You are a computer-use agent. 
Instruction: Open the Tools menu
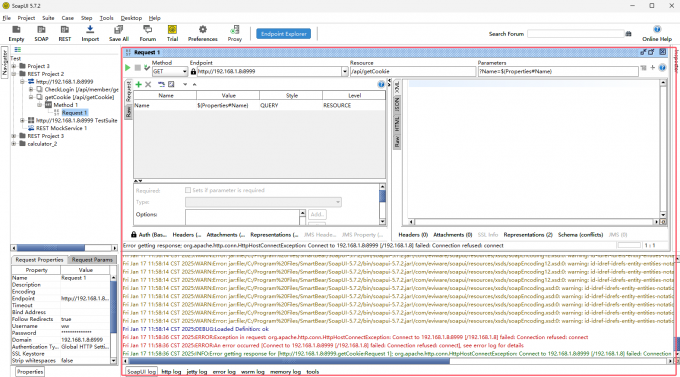click(106, 18)
